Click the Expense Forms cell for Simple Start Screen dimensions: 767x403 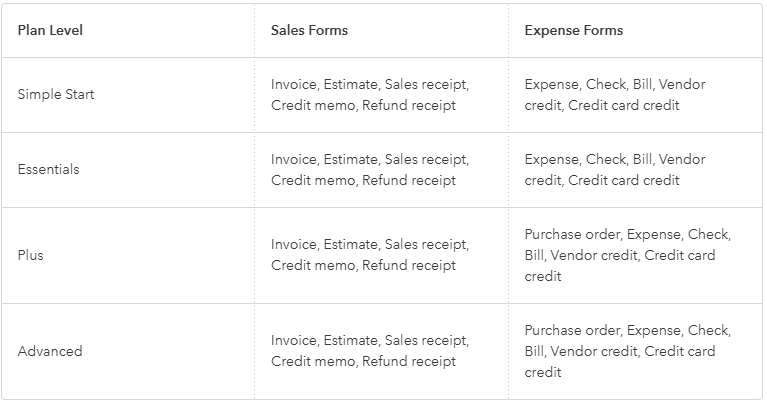pyautogui.click(x=614, y=95)
